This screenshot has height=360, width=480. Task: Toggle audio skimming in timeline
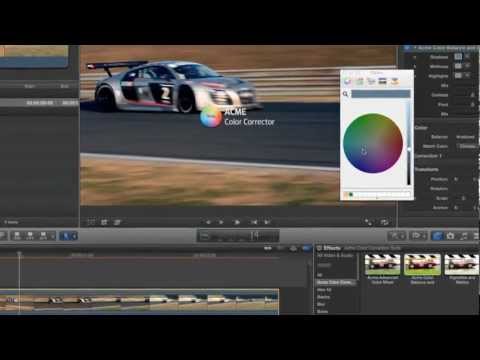click(281, 248)
